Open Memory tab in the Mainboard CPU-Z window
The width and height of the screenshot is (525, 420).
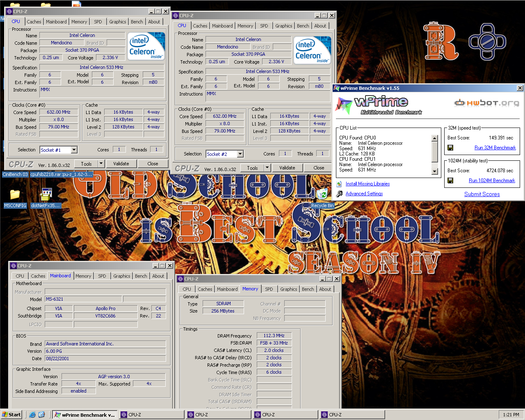[83, 276]
